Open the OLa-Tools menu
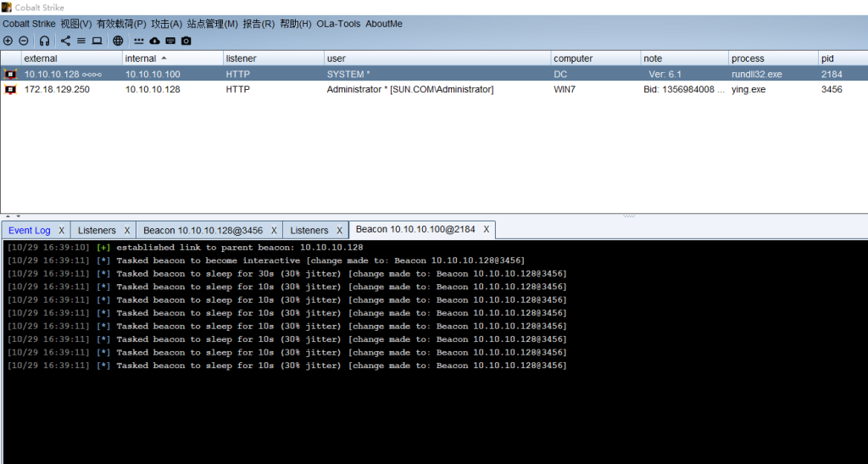This screenshot has height=464, width=868. click(338, 24)
